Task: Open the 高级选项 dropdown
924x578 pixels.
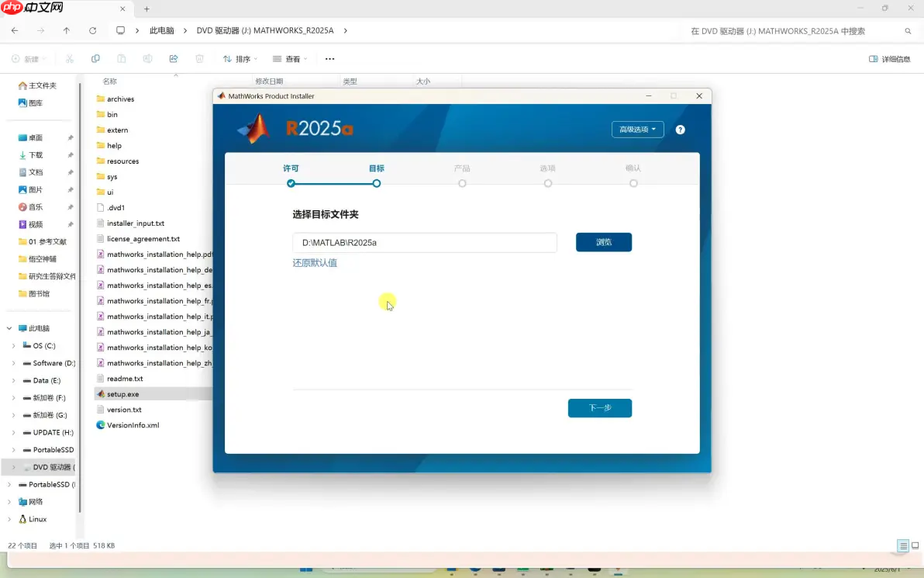Action: (637, 130)
